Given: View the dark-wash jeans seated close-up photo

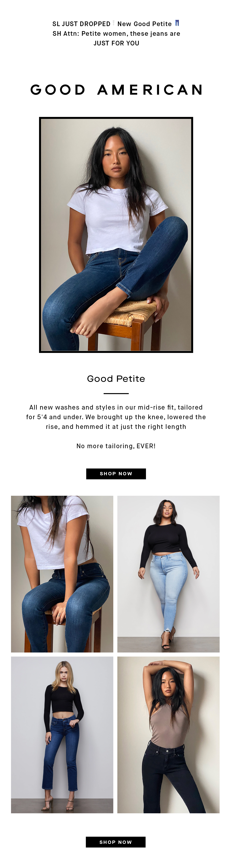Looking at the screenshot, I should point(62,574).
